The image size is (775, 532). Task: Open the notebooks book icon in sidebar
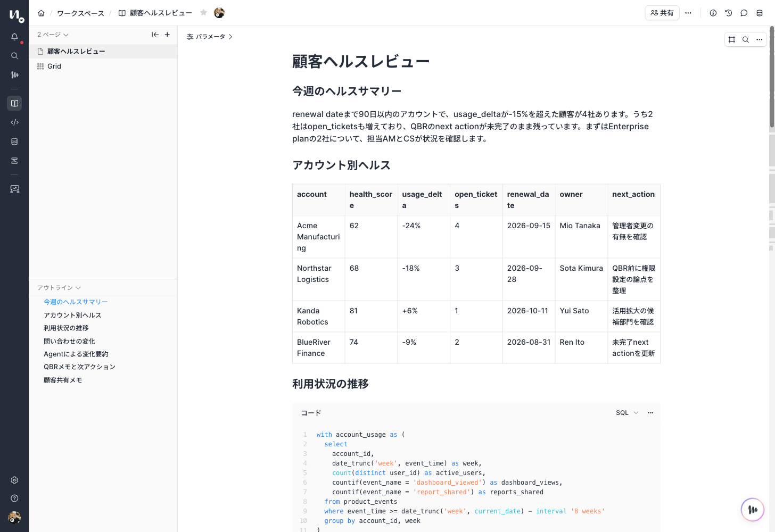click(14, 103)
